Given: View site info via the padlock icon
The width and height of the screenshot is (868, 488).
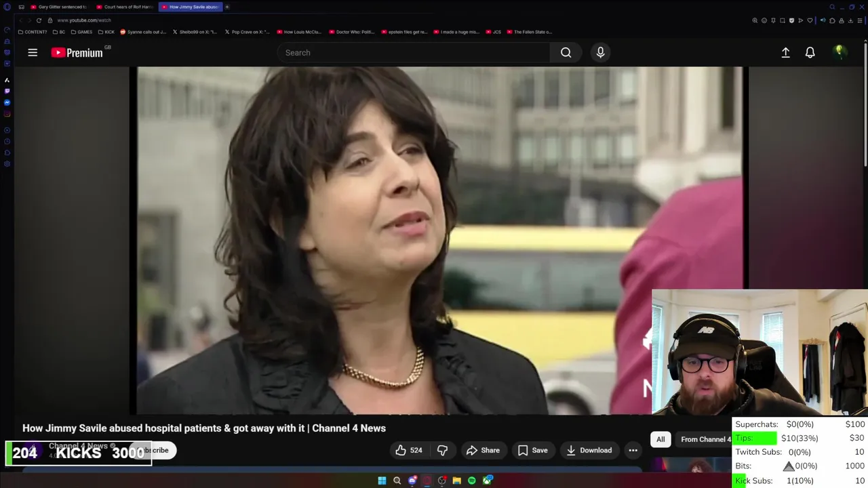Looking at the screenshot, I should 50,20.
